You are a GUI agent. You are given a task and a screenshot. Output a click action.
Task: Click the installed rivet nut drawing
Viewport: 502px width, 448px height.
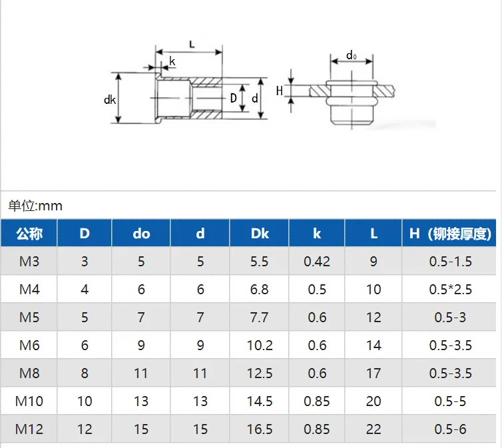(350, 97)
